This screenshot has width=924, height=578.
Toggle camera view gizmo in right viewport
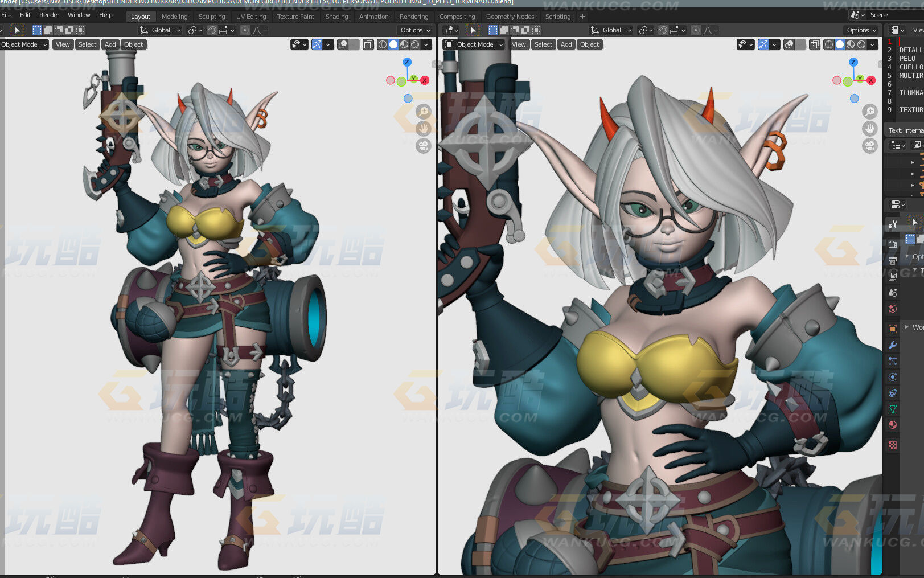[x=869, y=146]
